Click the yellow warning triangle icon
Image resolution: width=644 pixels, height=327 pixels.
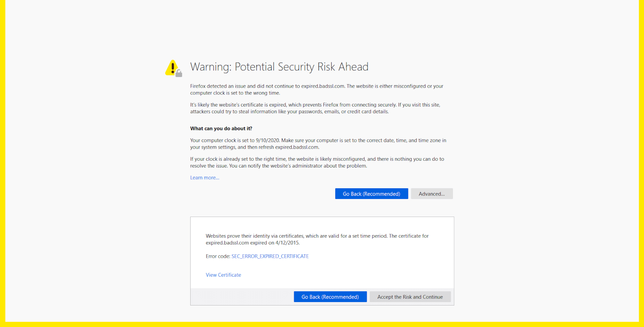point(171,67)
